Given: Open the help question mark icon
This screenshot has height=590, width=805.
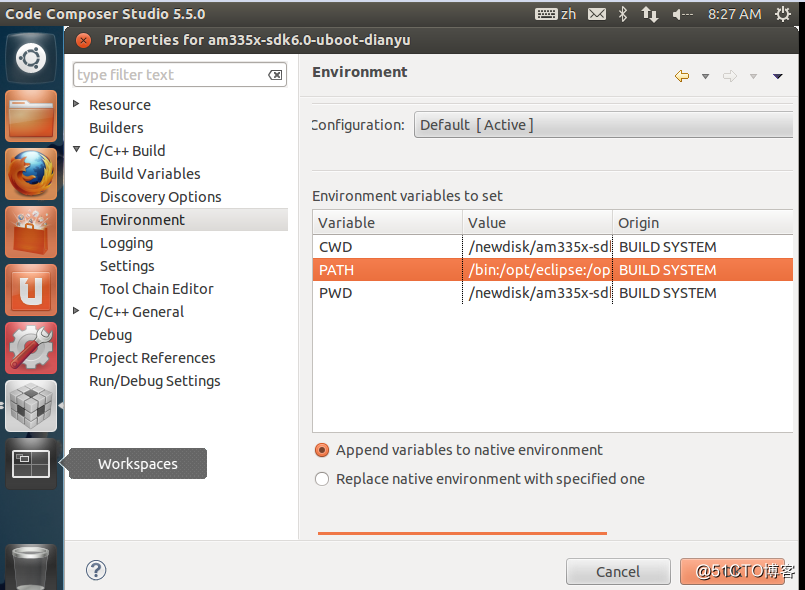Looking at the screenshot, I should click(x=96, y=570).
